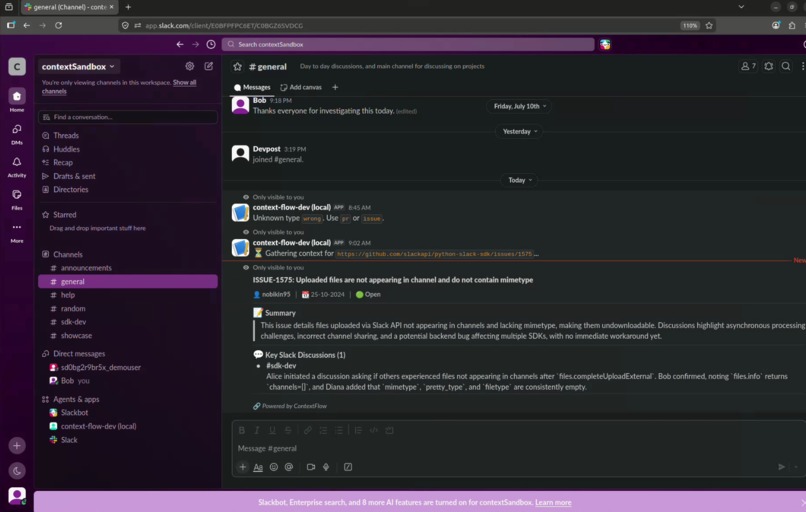Click the Search contextSandbox field
Image resolution: width=806 pixels, height=512 pixels.
click(x=408, y=44)
